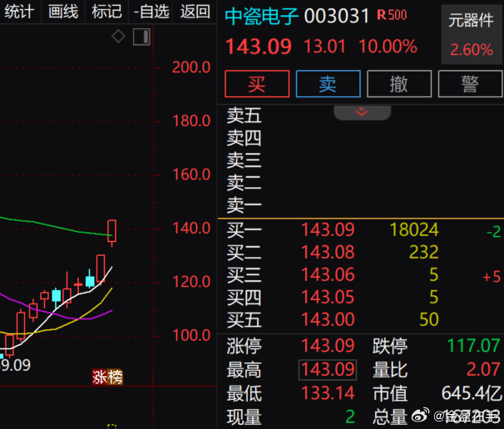Screen dimensions: 504x429
Task: Click 量比 value 2.07
Action: (x=483, y=369)
